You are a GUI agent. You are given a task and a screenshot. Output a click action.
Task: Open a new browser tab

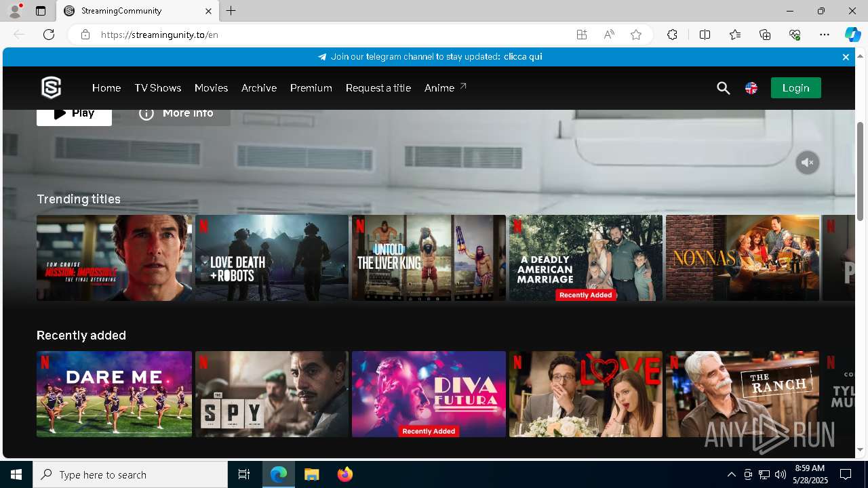pyautogui.click(x=231, y=11)
